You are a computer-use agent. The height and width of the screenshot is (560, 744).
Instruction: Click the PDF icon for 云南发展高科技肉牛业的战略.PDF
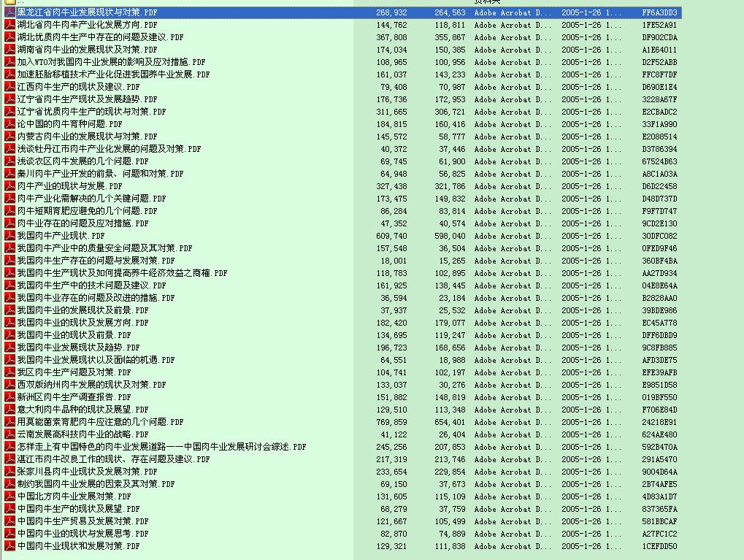(x=9, y=434)
